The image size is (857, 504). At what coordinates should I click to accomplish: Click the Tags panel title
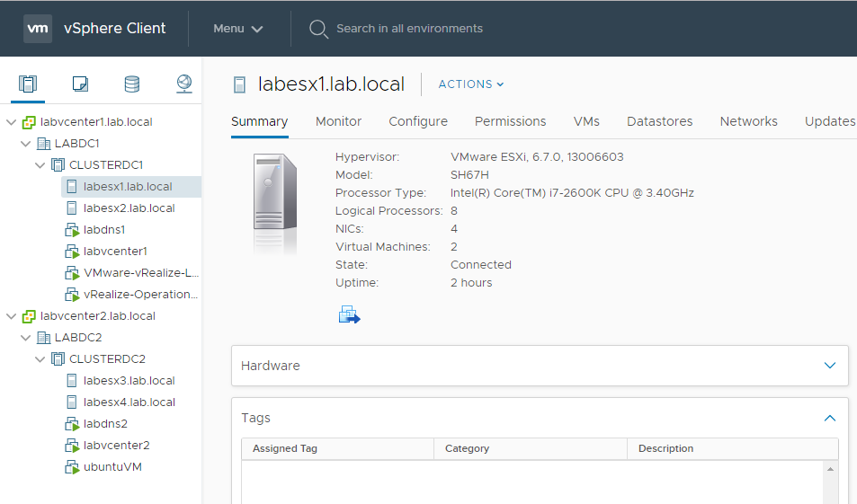(x=255, y=419)
